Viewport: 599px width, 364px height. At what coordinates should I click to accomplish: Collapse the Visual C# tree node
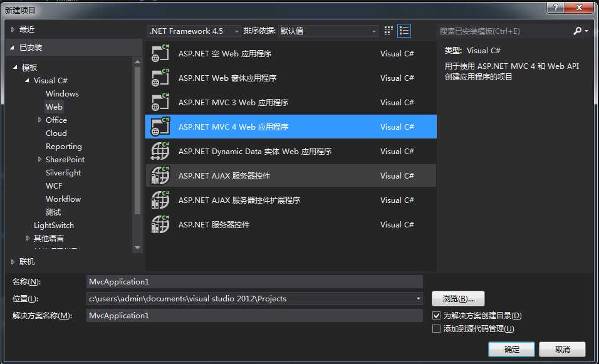click(27, 80)
